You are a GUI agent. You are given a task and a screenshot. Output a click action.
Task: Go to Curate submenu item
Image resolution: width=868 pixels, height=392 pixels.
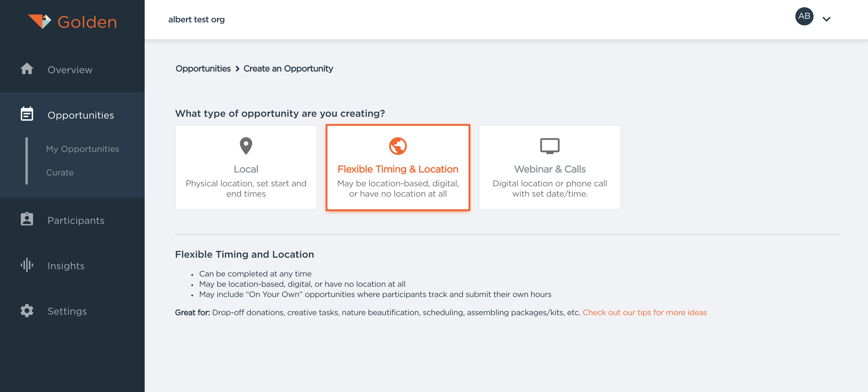tap(60, 172)
